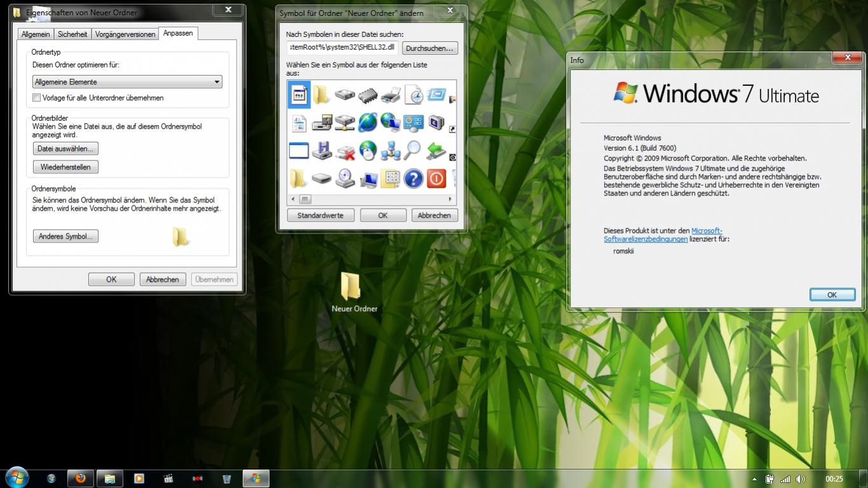Select the program window document icon
The height and width of the screenshot is (488, 868).
coord(299,95)
